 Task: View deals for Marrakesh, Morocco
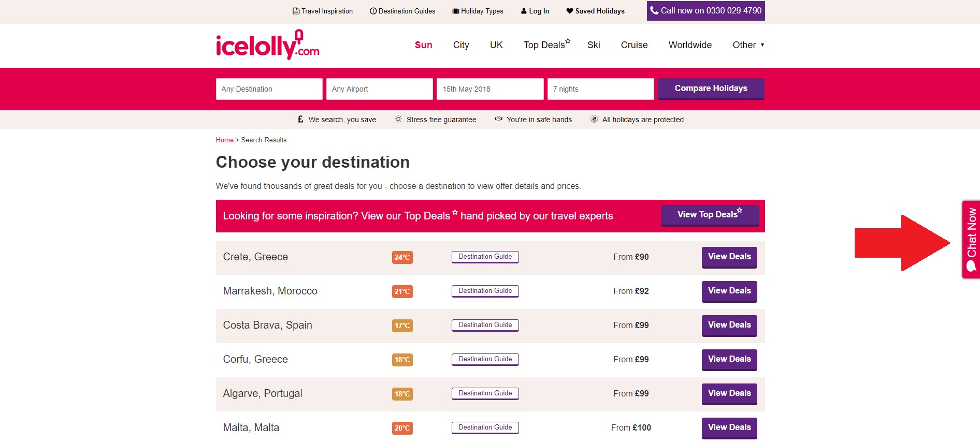pos(729,291)
